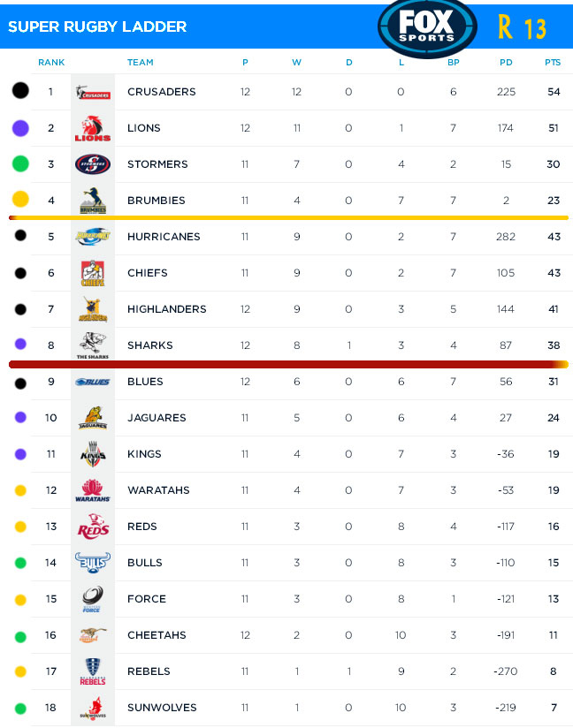Open the Highlanders team name link
Screen dimensions: 573x728
tap(166, 309)
